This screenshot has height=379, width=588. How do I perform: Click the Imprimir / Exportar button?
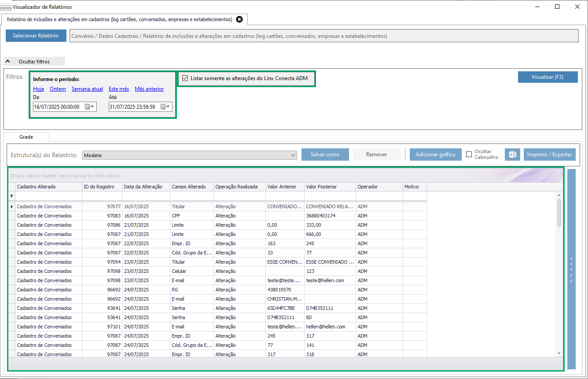click(x=549, y=155)
